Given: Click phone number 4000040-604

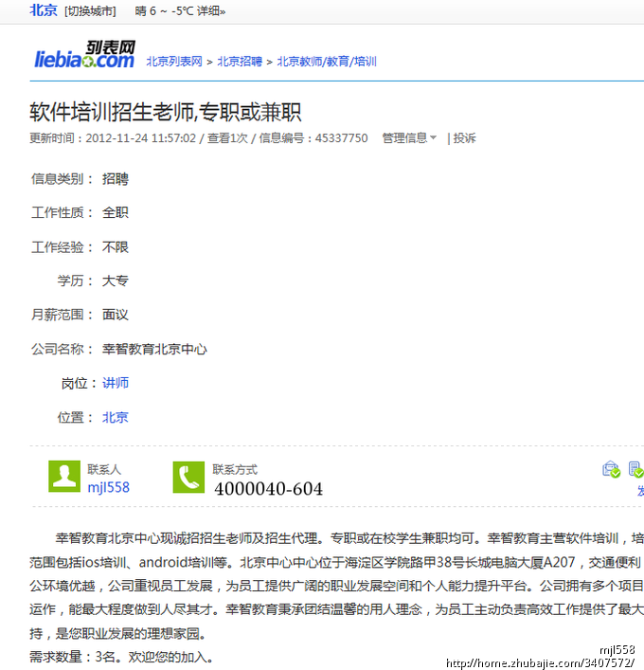Looking at the screenshot, I should 268,489.
